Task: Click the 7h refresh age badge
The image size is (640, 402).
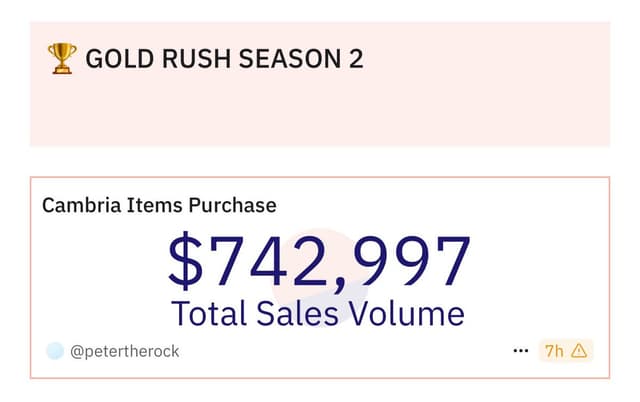Action: click(566, 351)
